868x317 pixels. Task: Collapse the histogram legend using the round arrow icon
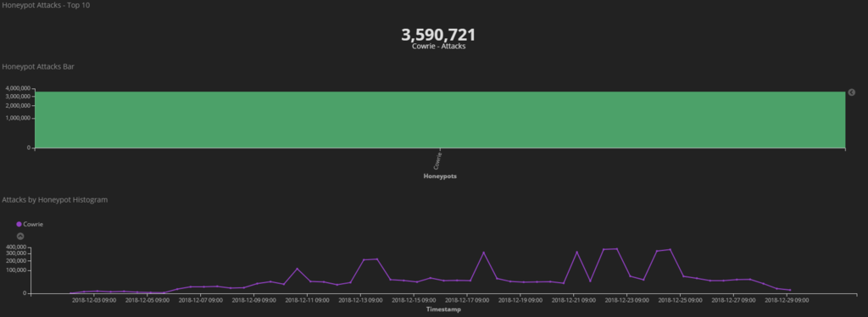pyautogui.click(x=20, y=236)
